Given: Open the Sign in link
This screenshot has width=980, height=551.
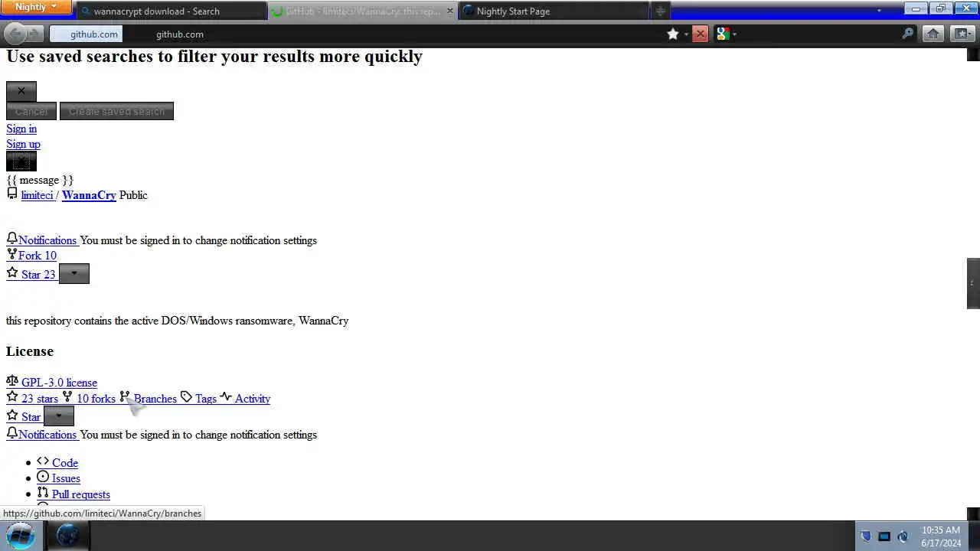Looking at the screenshot, I should pos(21,129).
